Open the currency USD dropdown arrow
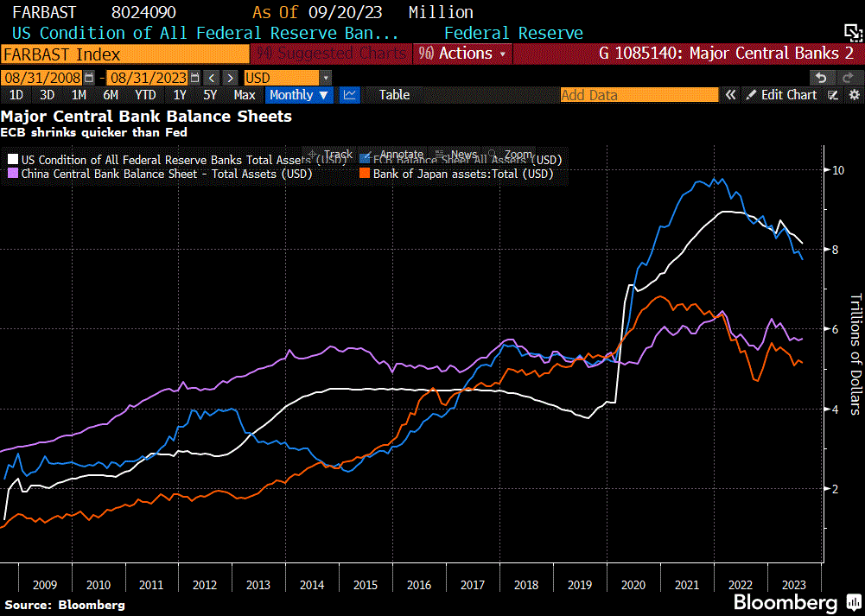 pyautogui.click(x=326, y=78)
